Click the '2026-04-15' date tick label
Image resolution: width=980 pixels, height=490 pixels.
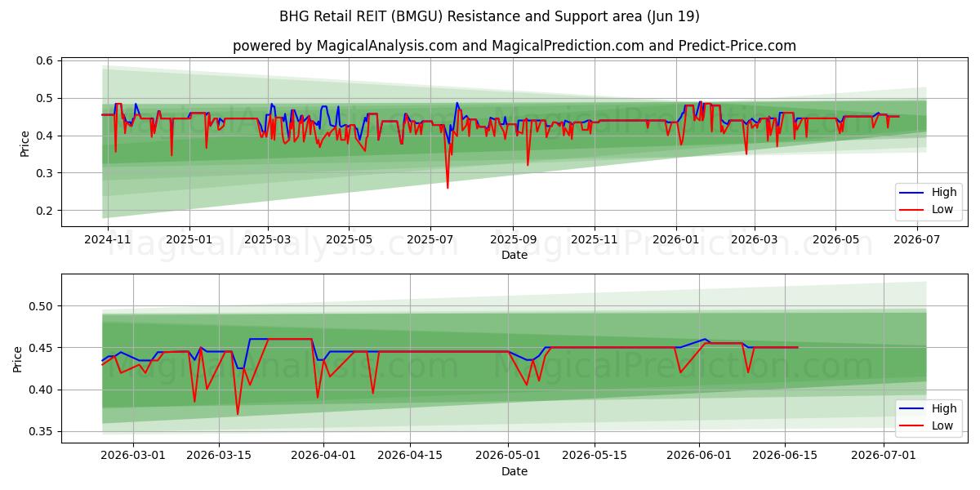point(410,456)
